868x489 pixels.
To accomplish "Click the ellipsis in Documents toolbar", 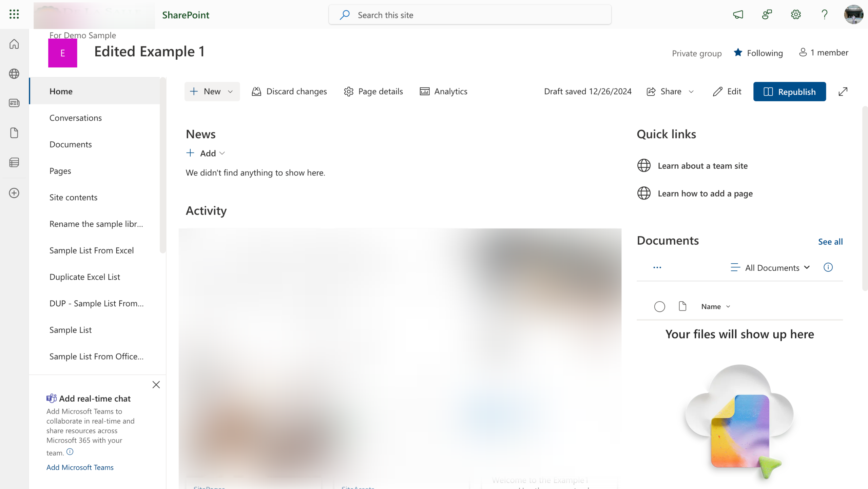I will pyautogui.click(x=657, y=267).
